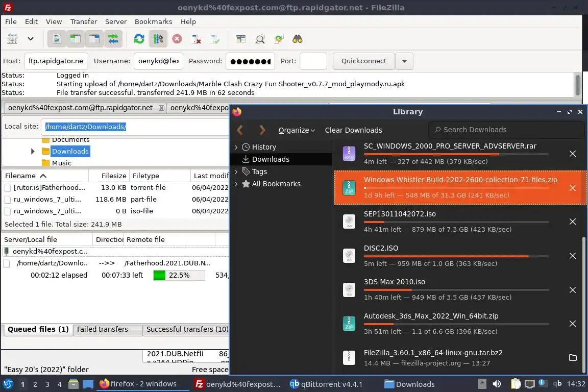This screenshot has width=588, height=392.
Task: Open the directory listing filters dialog
Action: [241, 39]
